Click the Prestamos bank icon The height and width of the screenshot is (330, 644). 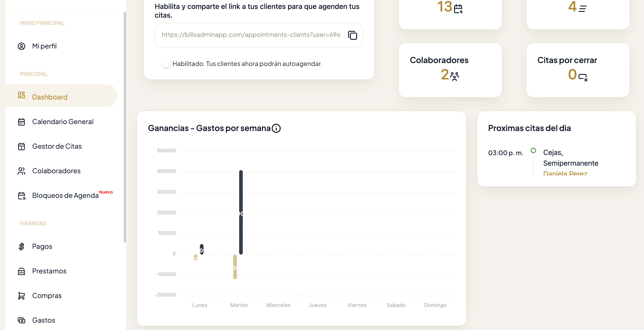tap(21, 271)
